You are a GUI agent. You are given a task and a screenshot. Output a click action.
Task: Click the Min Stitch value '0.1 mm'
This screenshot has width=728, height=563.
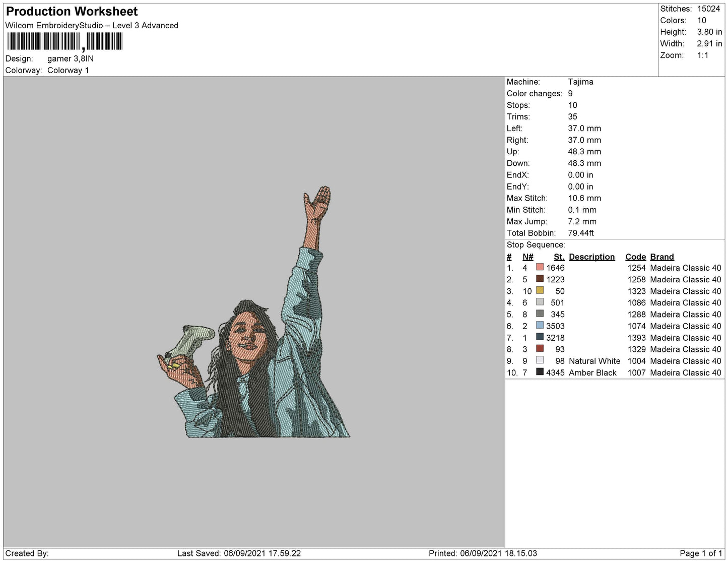coord(582,210)
